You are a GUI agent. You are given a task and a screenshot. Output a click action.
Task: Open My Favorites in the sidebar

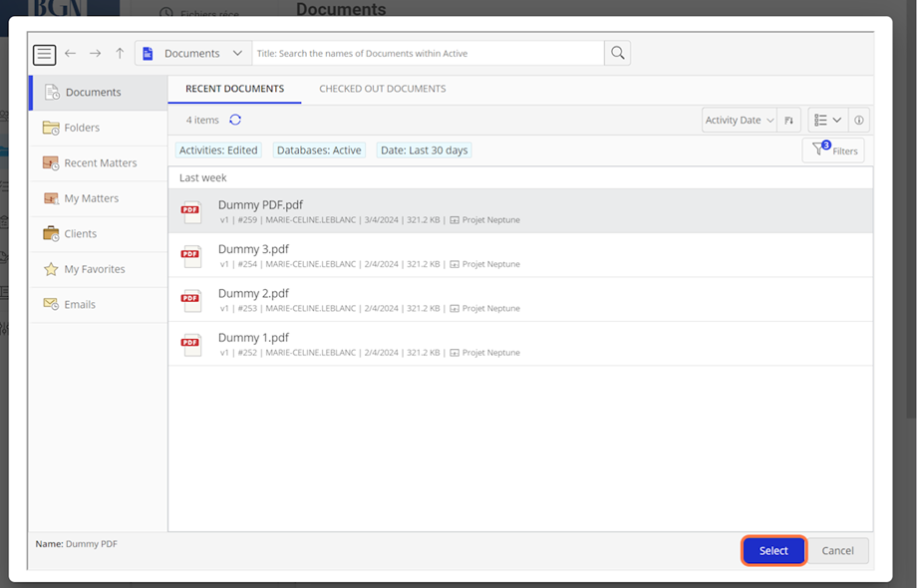(x=95, y=269)
